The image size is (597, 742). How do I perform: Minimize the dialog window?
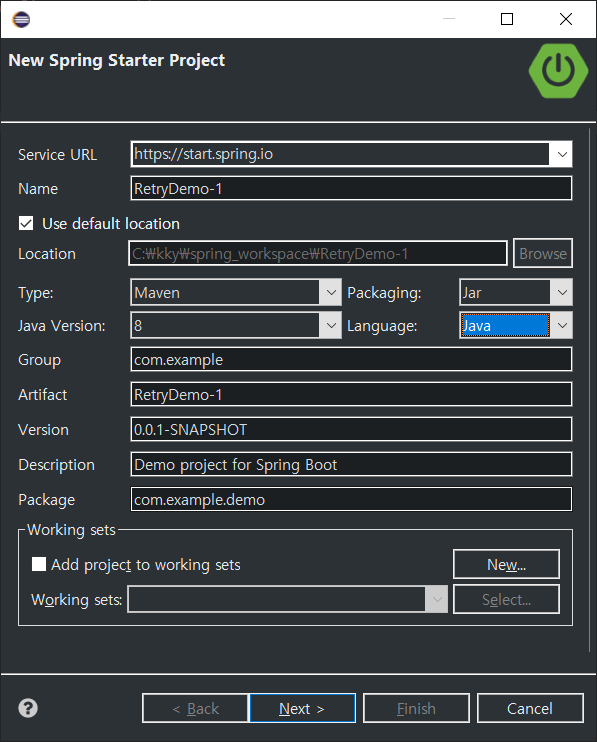(449, 19)
